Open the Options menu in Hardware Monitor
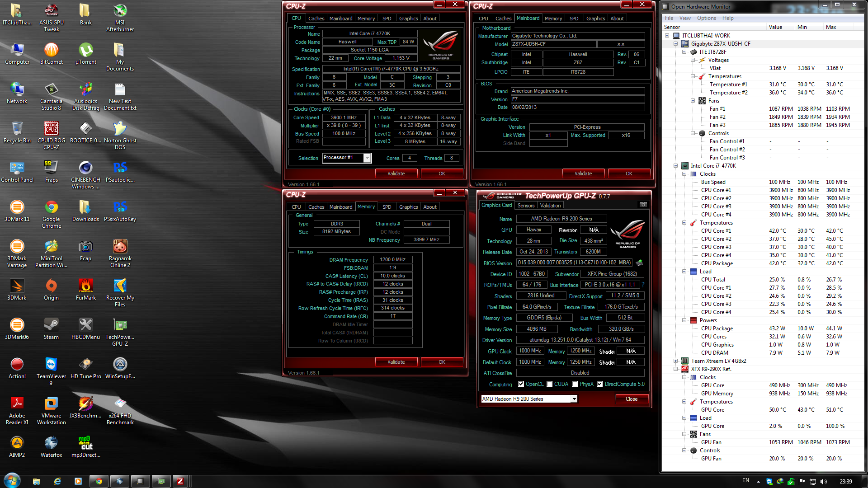The height and width of the screenshot is (488, 868). coord(706,18)
